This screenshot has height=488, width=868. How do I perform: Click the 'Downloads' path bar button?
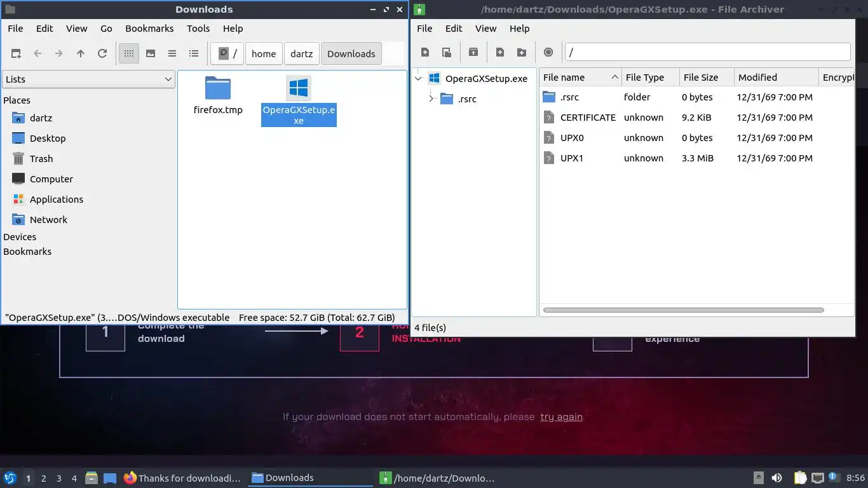(351, 53)
